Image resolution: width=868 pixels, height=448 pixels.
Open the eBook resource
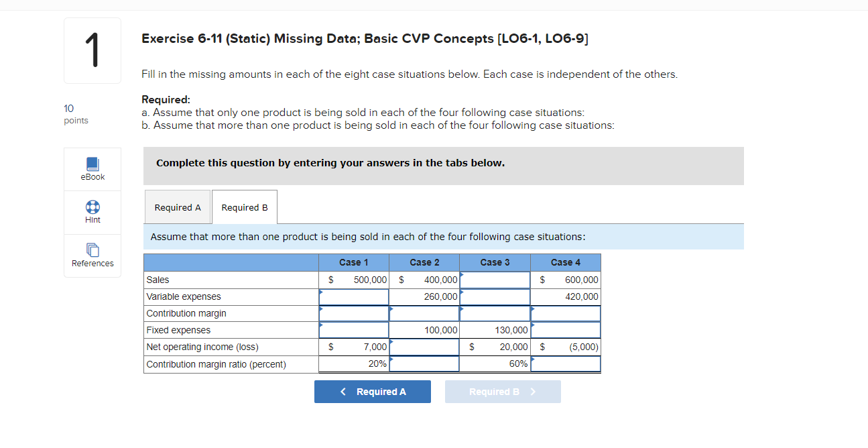[92, 169]
